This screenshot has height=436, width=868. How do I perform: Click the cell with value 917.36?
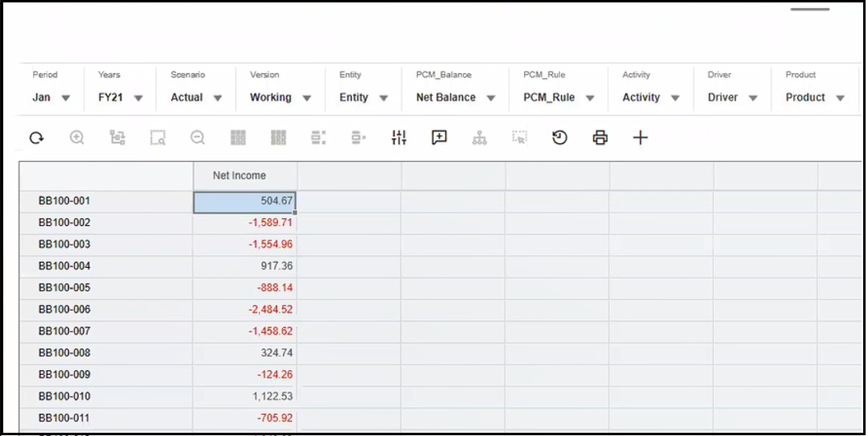(x=244, y=266)
